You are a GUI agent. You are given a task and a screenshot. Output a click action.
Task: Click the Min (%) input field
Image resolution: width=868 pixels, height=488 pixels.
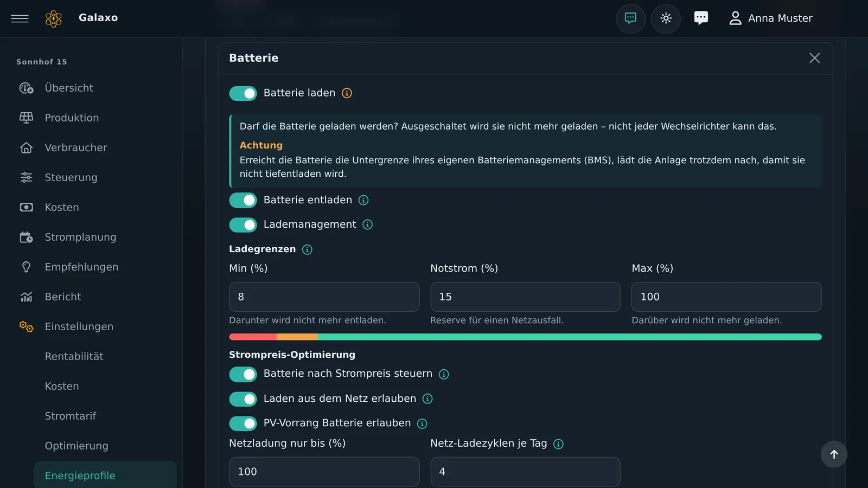coord(324,297)
